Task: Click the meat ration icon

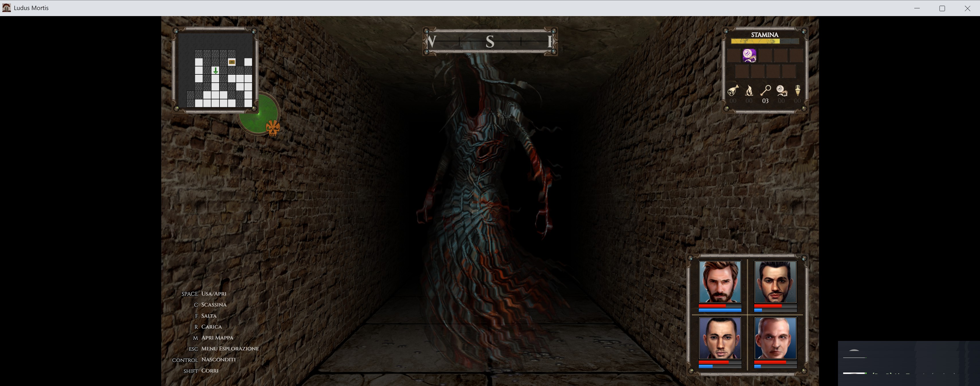Action: [733, 90]
